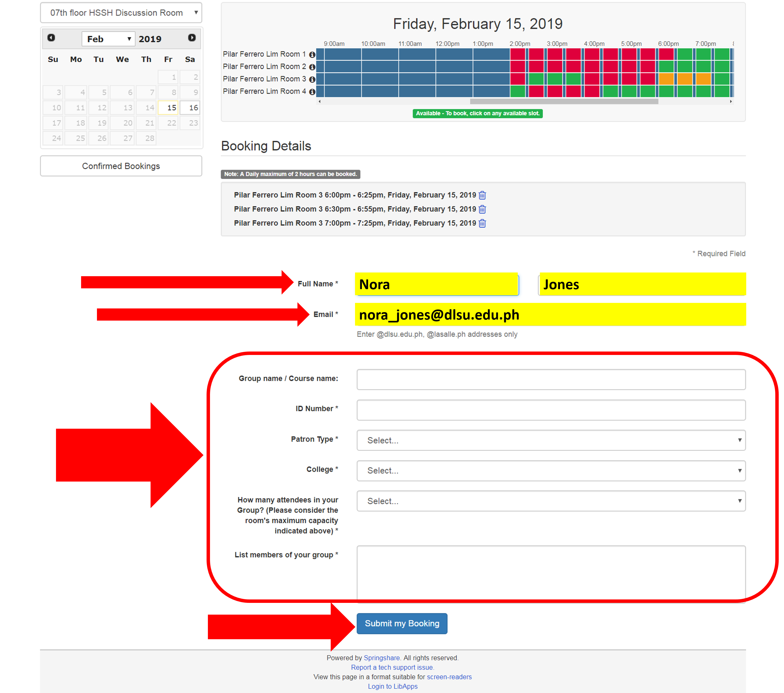
Task: Expand the College select
Action: pos(551,470)
